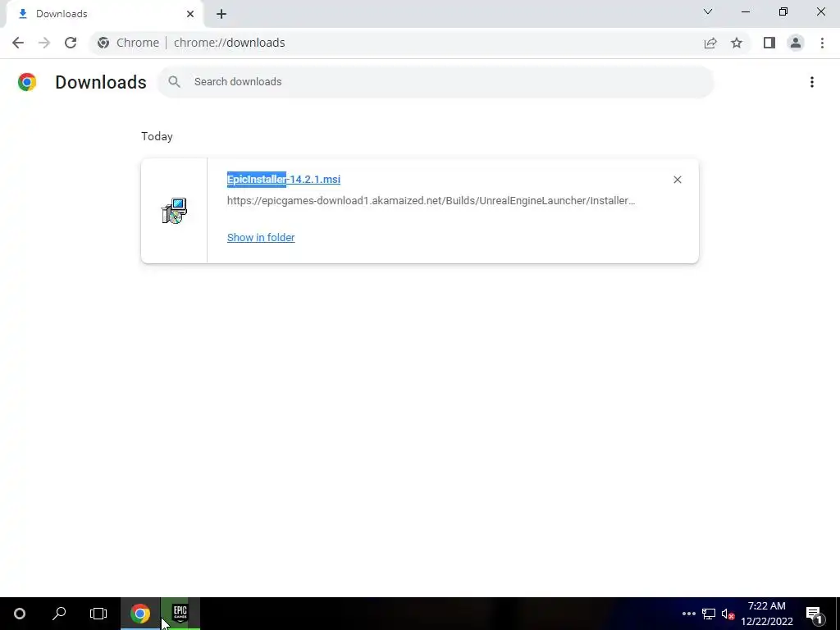The width and height of the screenshot is (840, 630).
Task: Share this page via share icon
Action: tap(710, 43)
